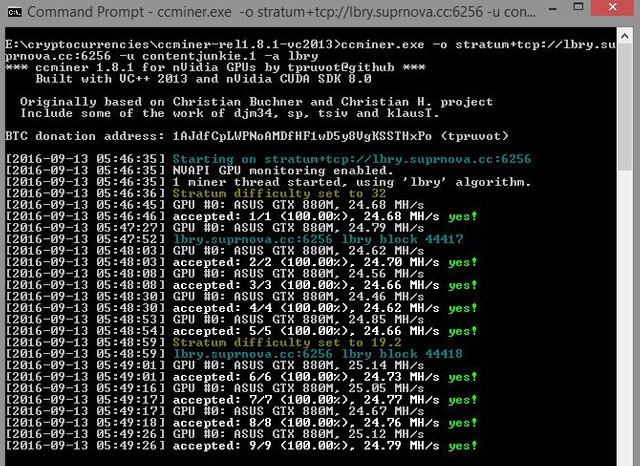Close the Command Prompt window
The width and height of the screenshot is (640, 466).
coord(612,7)
